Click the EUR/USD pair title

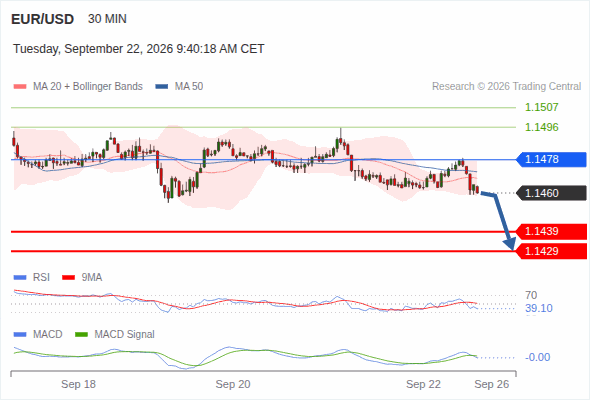pyautogui.click(x=43, y=19)
